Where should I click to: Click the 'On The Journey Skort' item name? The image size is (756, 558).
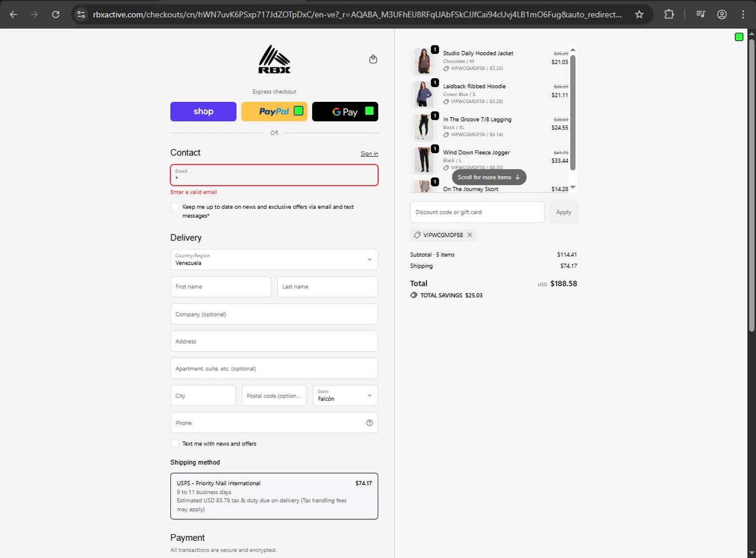(x=471, y=189)
